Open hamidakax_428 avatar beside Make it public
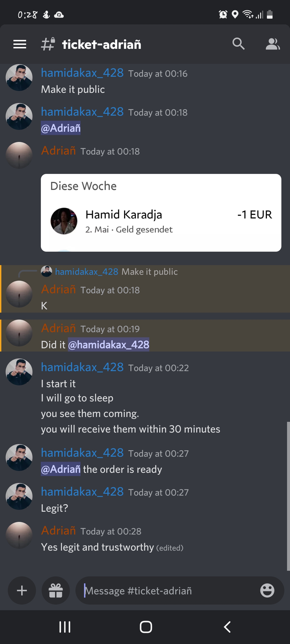The height and width of the screenshot is (644, 290). point(19,78)
